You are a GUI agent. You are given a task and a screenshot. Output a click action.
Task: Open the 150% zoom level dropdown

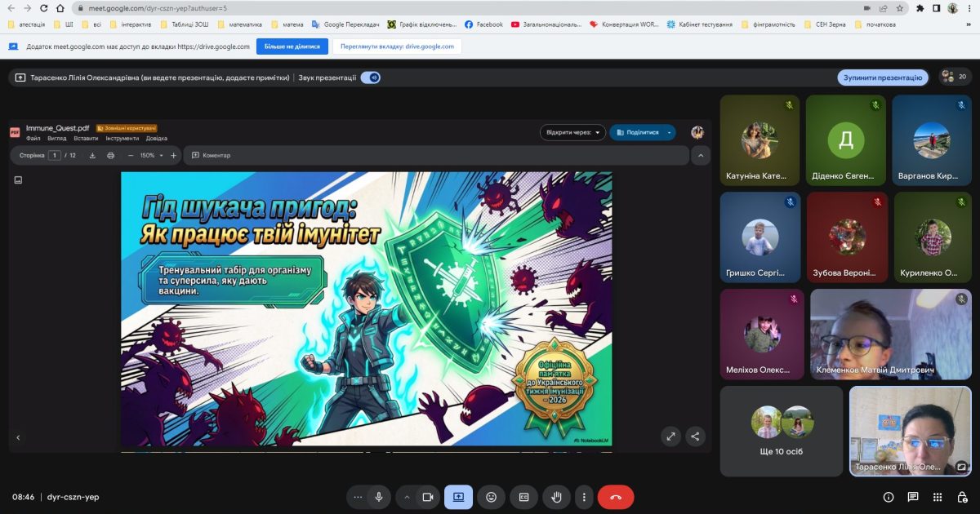pos(151,155)
